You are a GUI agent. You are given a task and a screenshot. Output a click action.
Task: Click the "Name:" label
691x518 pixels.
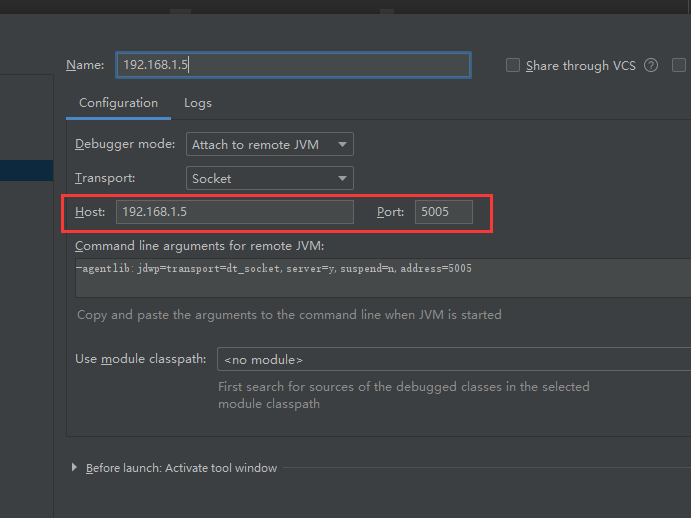tap(85, 65)
